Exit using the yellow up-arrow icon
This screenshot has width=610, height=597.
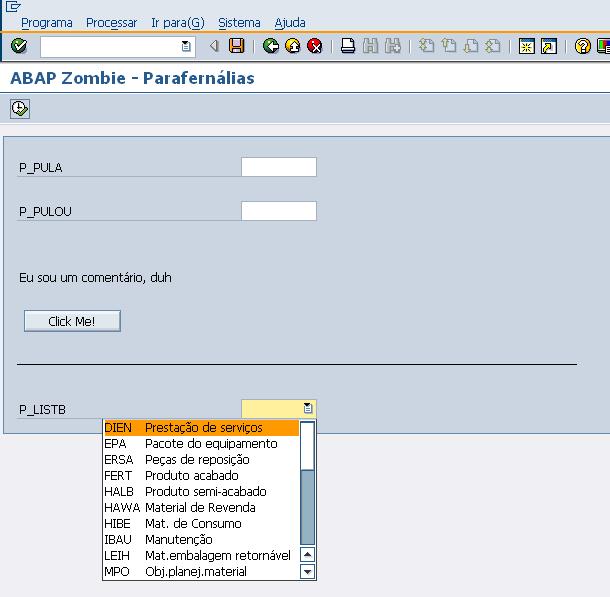tap(293, 46)
